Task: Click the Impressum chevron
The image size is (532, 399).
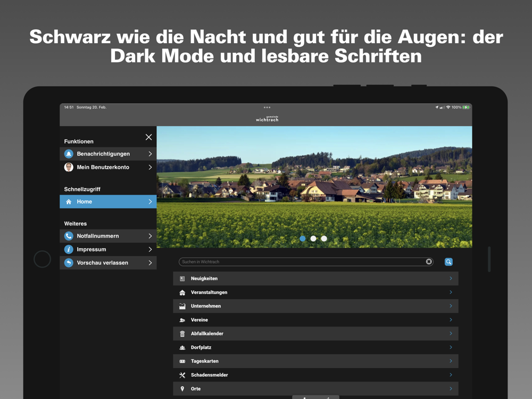Action: 150,250
